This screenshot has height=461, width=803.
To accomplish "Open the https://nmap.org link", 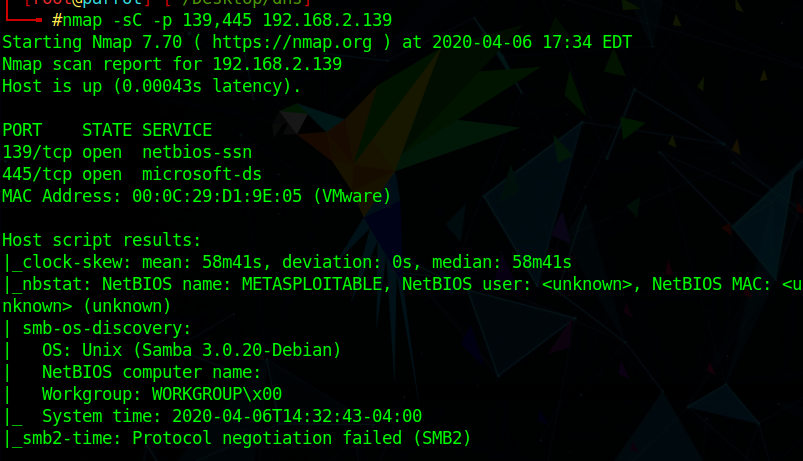I will coord(292,43).
